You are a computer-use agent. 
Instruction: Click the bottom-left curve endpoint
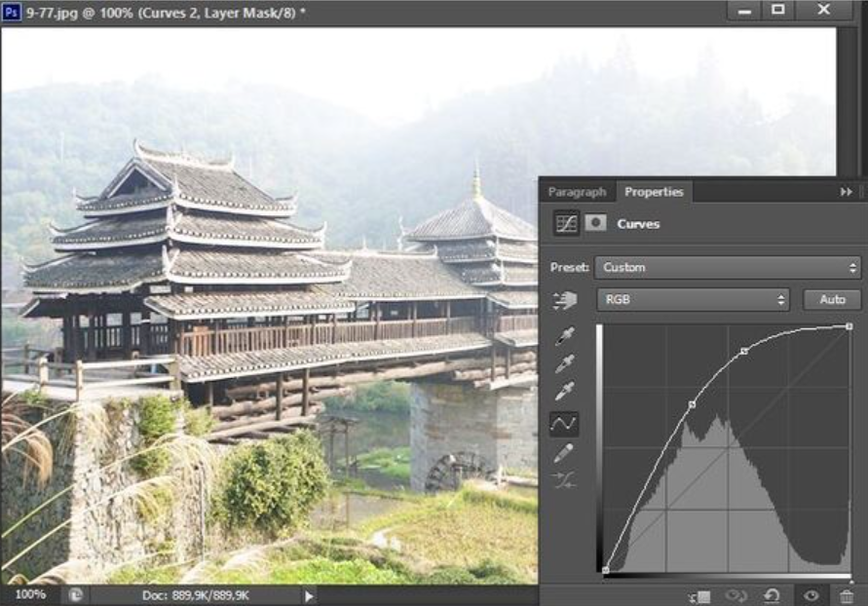point(606,570)
